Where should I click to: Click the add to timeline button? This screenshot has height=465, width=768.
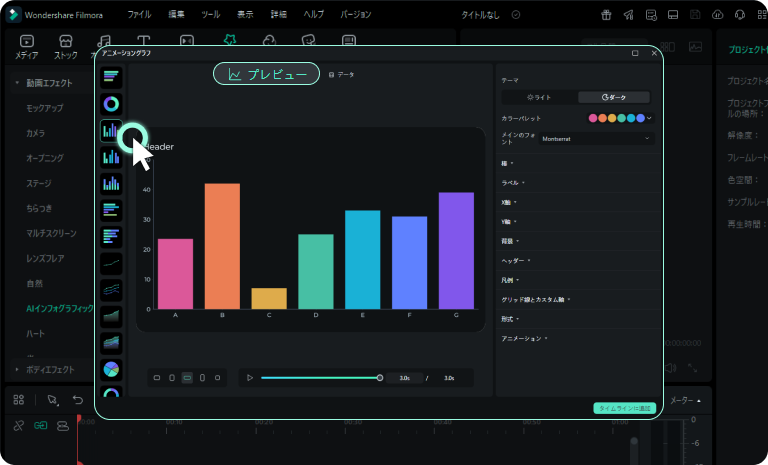click(625, 408)
